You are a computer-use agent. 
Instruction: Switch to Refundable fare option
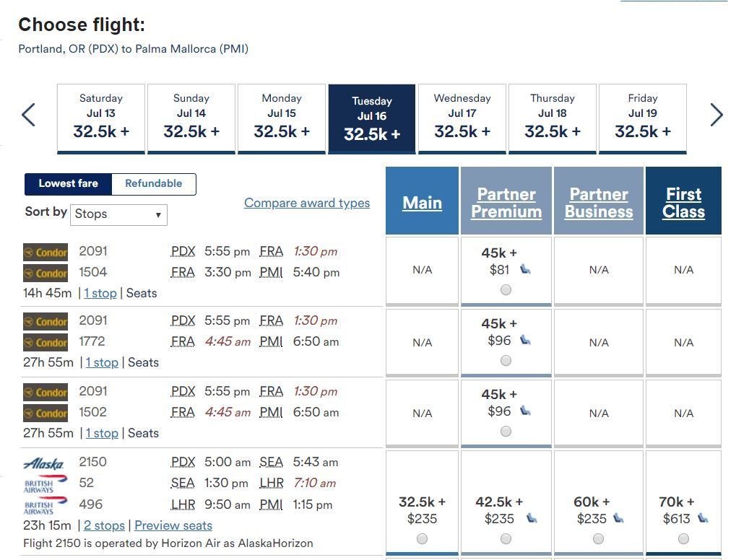coord(154,183)
